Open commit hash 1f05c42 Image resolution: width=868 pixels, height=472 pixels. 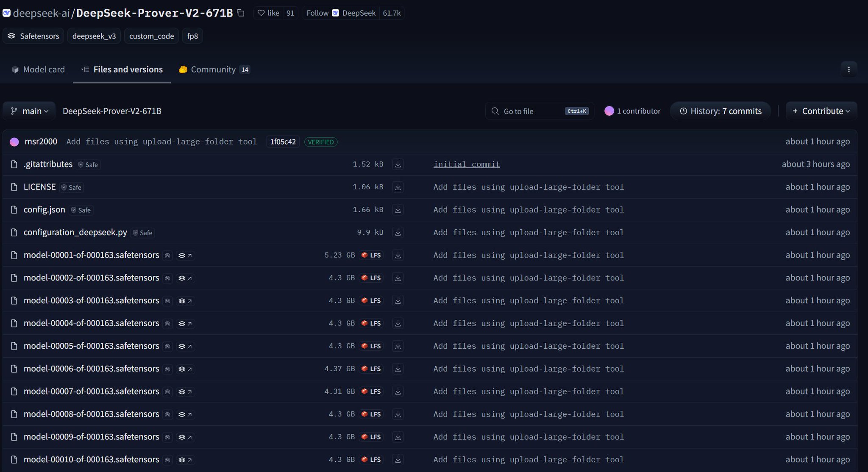pyautogui.click(x=283, y=142)
